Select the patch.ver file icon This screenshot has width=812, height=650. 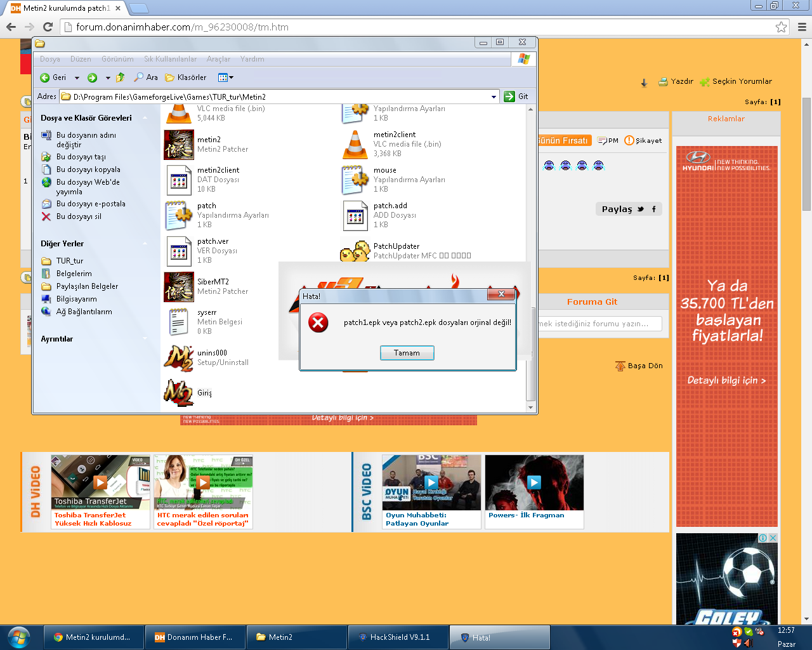(179, 251)
